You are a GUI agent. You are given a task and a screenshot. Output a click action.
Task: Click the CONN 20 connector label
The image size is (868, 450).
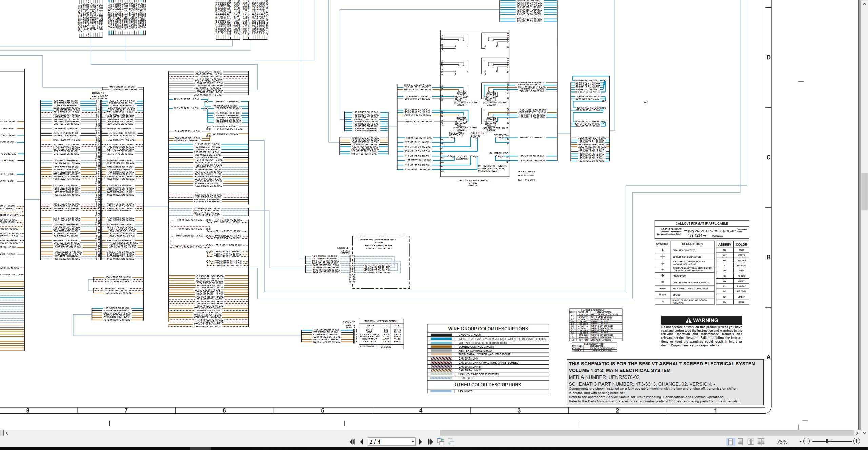click(x=349, y=323)
